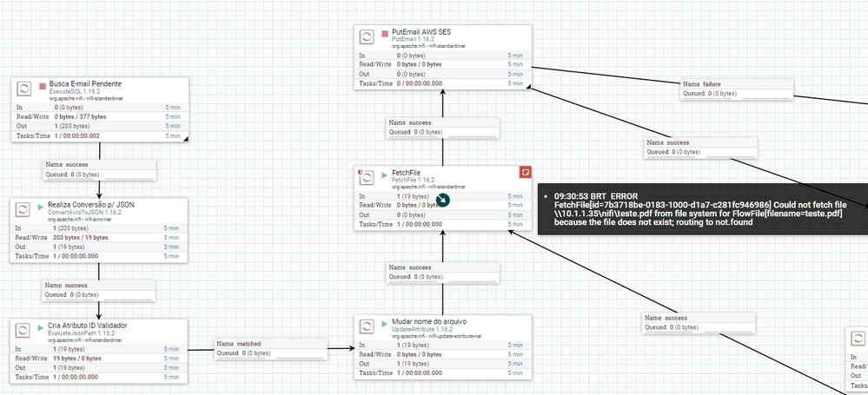Click the Cria Atributo ID Validador processor icon
868x395 pixels.
coord(22,330)
